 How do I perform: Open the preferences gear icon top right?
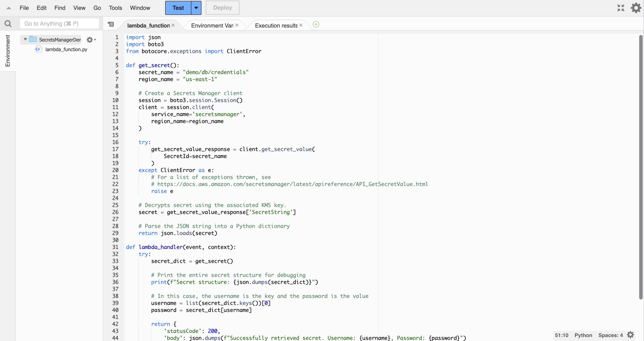click(636, 8)
